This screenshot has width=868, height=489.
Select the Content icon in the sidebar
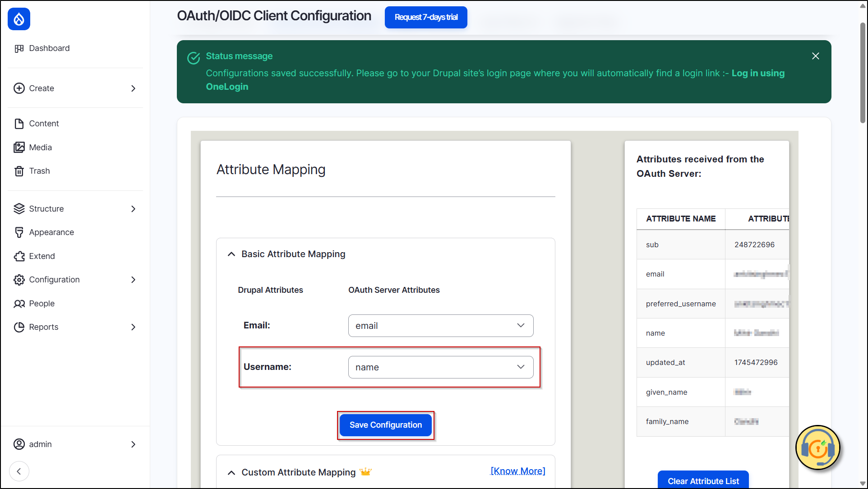[19, 123]
